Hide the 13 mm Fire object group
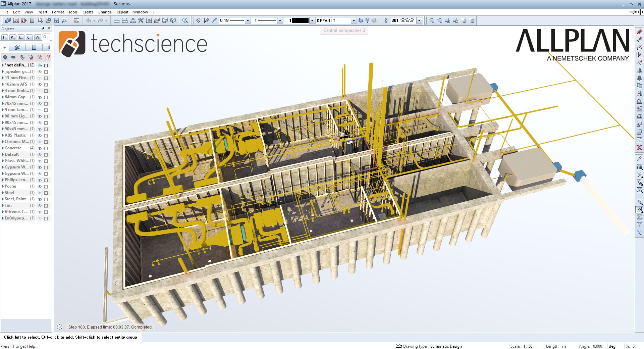Image resolution: width=644 pixels, height=349 pixels. click(x=40, y=78)
